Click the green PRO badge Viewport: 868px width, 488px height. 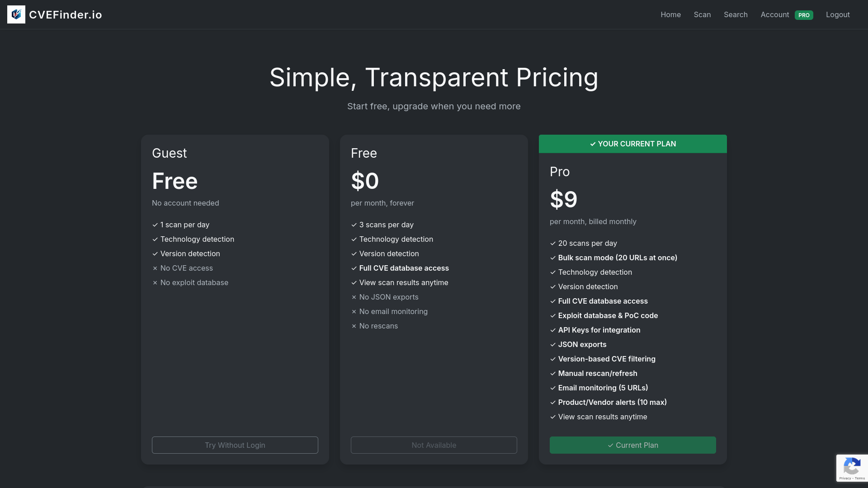[x=804, y=15]
